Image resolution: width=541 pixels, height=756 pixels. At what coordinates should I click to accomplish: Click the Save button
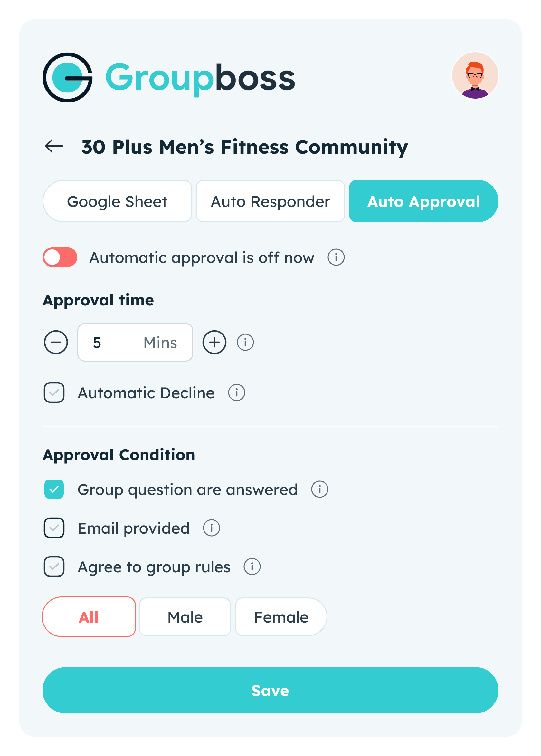[x=270, y=690]
